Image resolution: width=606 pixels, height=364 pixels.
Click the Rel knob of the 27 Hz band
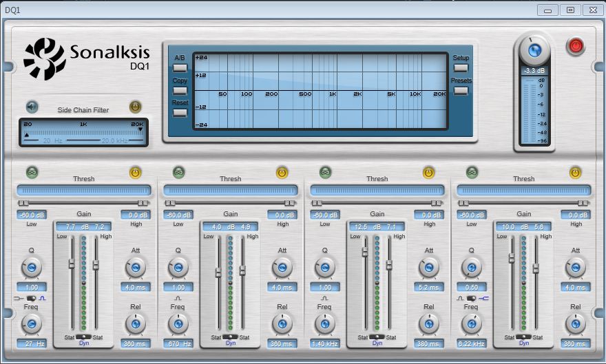tap(136, 323)
